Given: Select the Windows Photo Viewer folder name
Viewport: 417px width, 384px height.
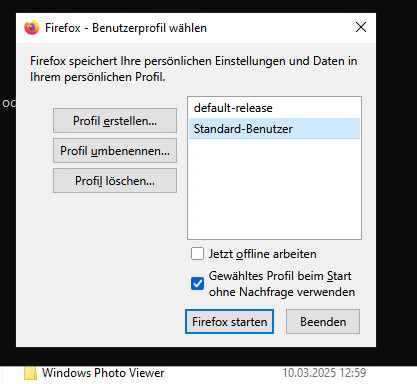Looking at the screenshot, I should point(103,373).
